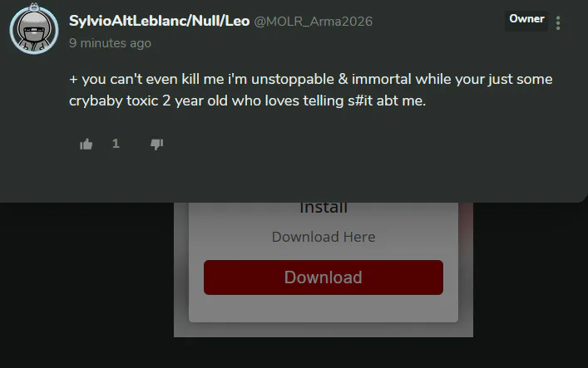Open SylvioAltLeblanc's profile avatar

click(x=34, y=30)
